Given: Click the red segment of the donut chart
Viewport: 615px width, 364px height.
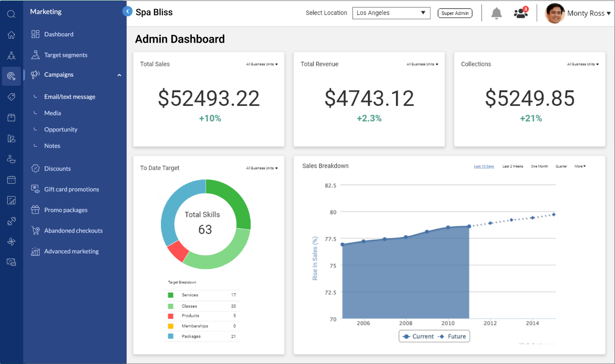Looking at the screenshot, I should pyautogui.click(x=178, y=251).
